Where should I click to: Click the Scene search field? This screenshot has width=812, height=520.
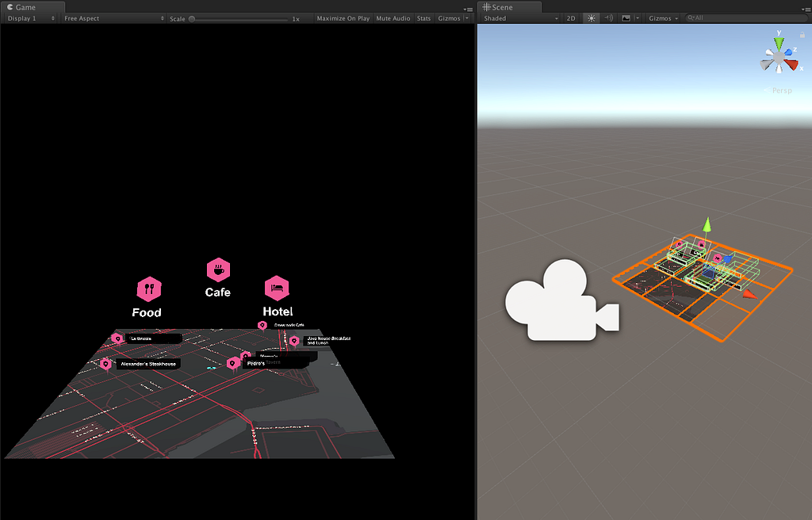(745, 18)
